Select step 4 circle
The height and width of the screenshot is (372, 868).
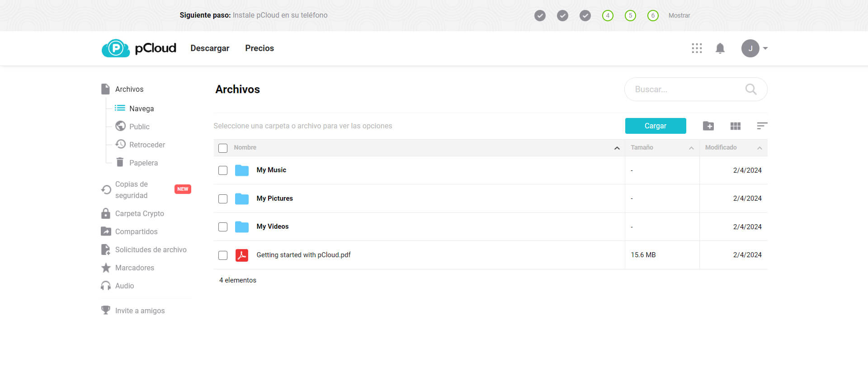608,16
